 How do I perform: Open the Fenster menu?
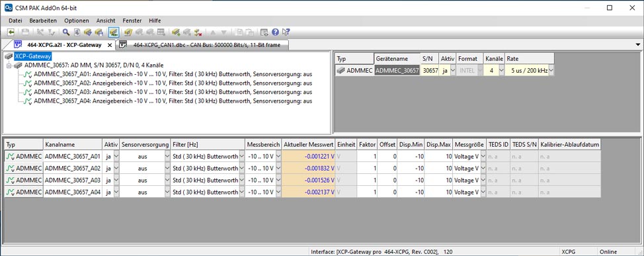coord(132,21)
